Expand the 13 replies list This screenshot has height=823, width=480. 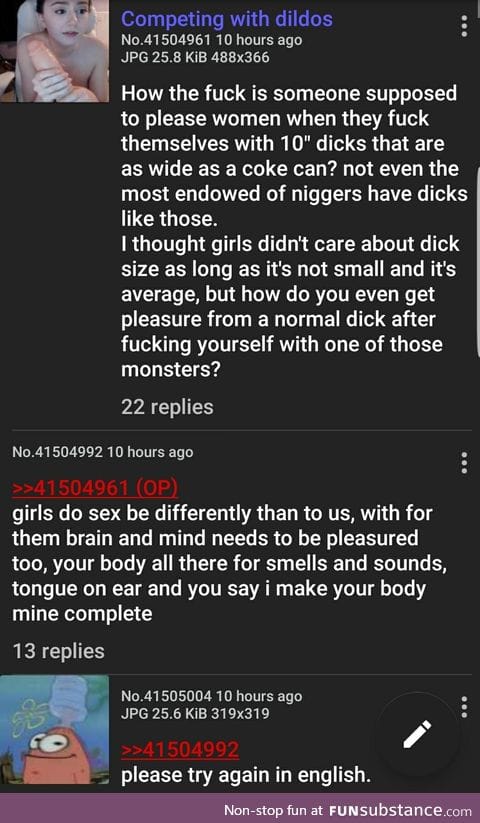pos(58,651)
